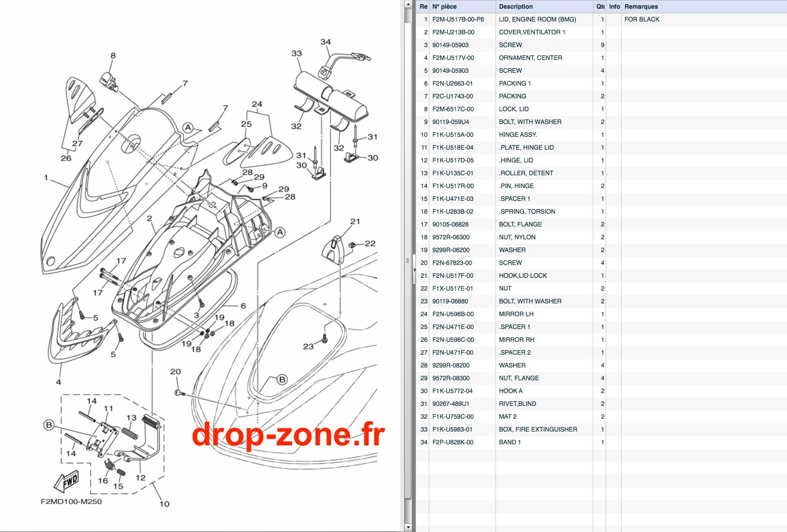787x532 pixels.
Task: Select the '.PLATE, HINGE LID' description
Action: pos(526,148)
